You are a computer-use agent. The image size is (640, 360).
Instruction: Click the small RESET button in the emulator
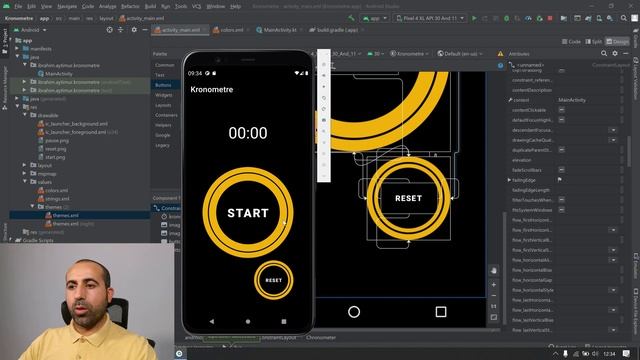tap(273, 280)
